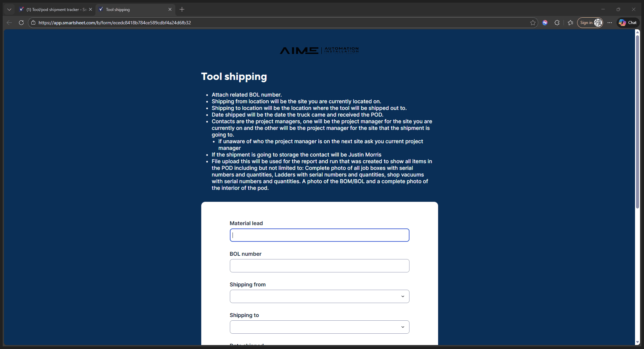
Task: Click the text mentioning Justin Morris
Action: pos(296,155)
